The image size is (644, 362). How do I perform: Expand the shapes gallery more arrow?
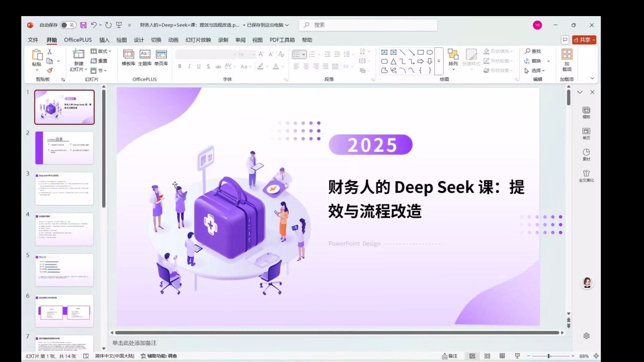[x=439, y=61]
